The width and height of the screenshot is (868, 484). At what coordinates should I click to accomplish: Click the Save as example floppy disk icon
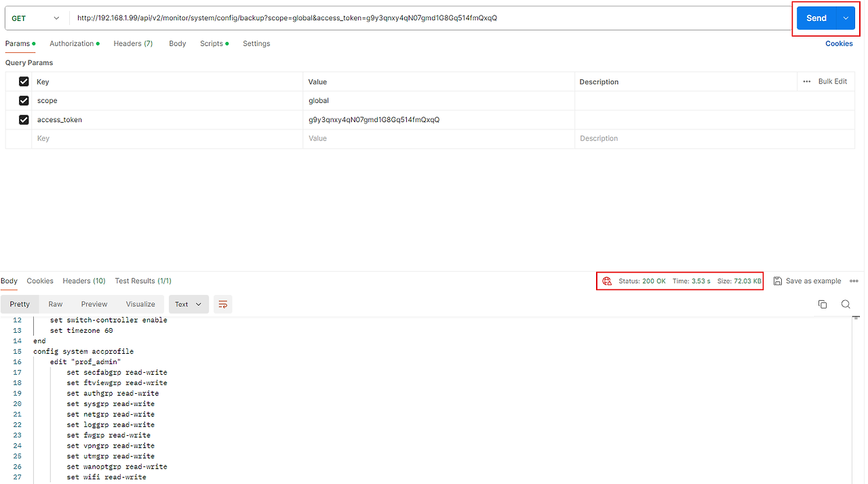coord(779,281)
